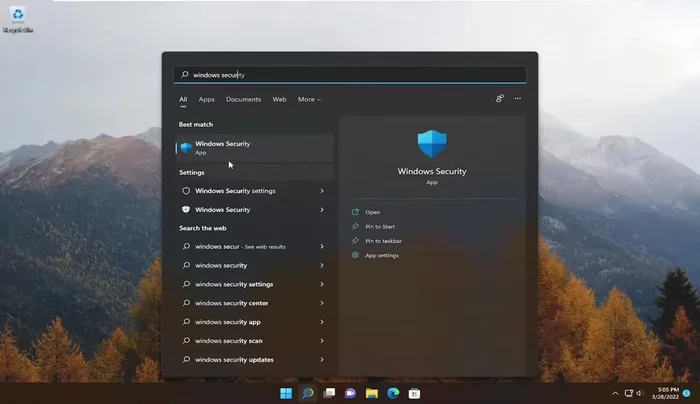Click the gear icon next to App settings
The image size is (700, 404).
point(355,255)
